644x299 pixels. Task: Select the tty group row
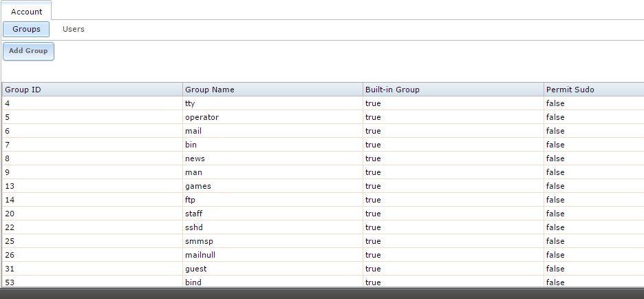point(323,103)
